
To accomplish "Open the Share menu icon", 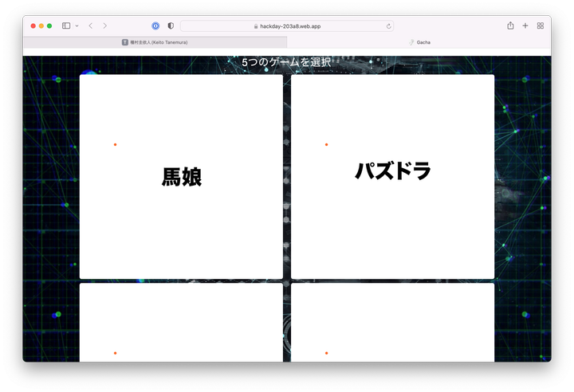I will 510,25.
